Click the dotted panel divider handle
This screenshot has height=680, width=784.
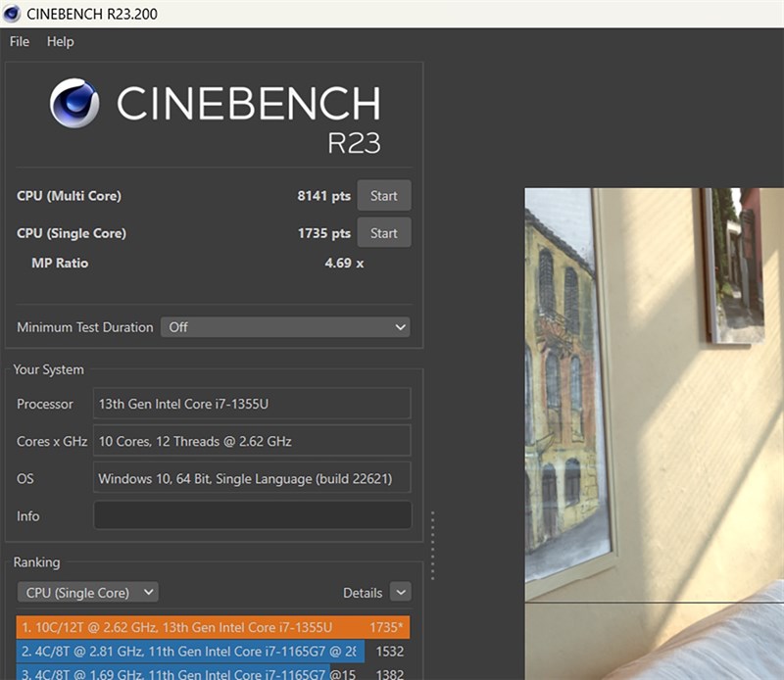point(432,546)
